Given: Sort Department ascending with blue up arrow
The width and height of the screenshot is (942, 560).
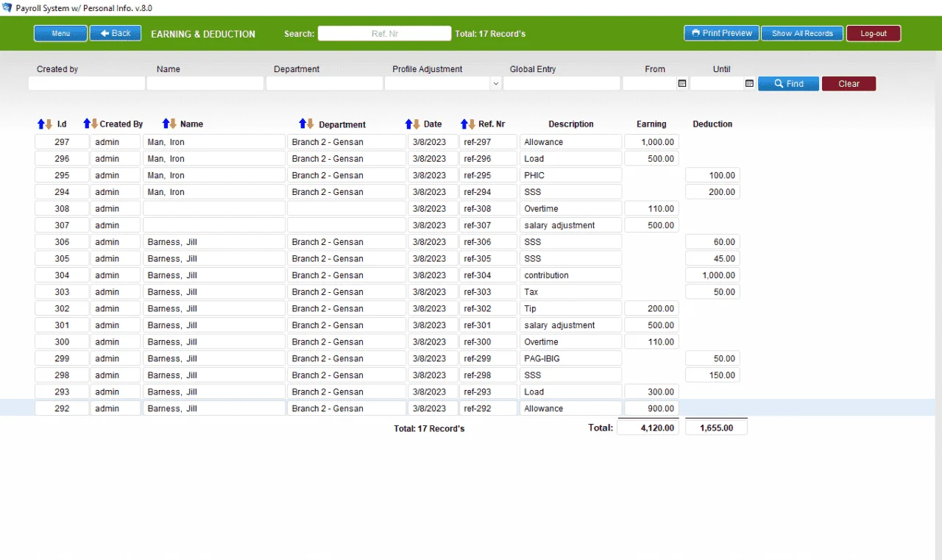Looking at the screenshot, I should [302, 124].
